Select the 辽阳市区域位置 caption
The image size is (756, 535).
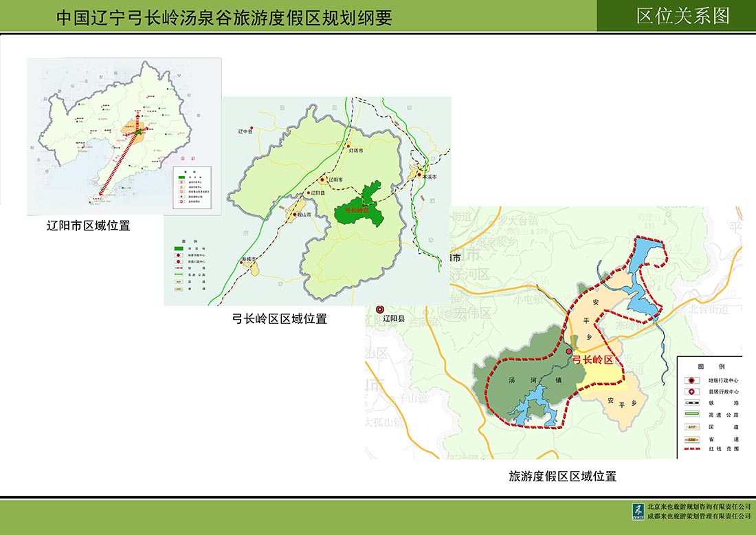click(88, 226)
